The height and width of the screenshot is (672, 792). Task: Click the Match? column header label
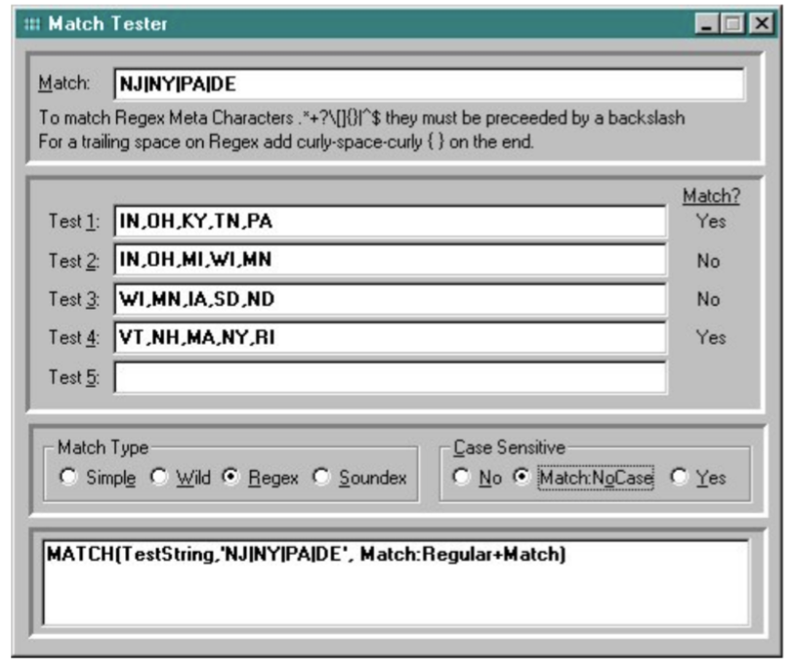pyautogui.click(x=711, y=196)
